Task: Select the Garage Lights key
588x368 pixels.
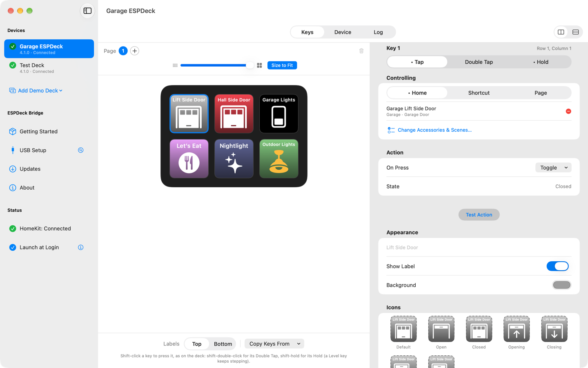Action: (x=279, y=114)
